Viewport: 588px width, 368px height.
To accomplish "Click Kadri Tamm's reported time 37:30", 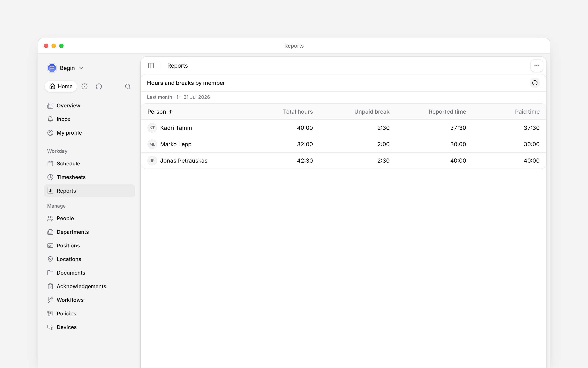I will click(x=458, y=128).
